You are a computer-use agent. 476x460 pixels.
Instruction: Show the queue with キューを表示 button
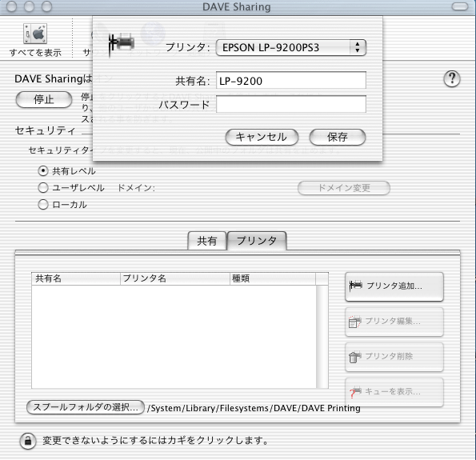coord(394,392)
